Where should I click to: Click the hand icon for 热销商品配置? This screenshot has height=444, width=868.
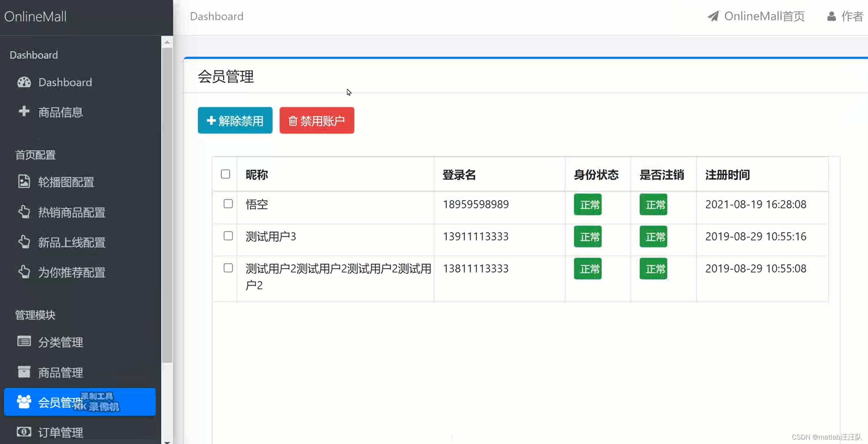(x=24, y=212)
